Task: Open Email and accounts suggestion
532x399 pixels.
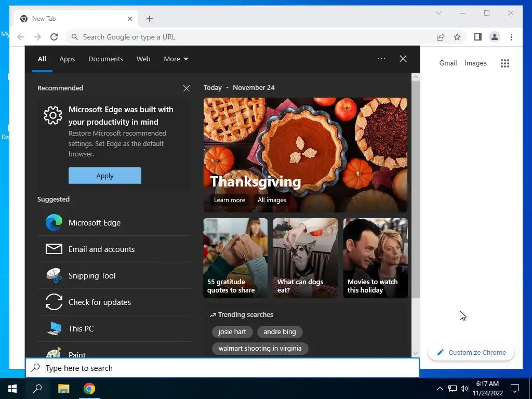Action: pos(114,249)
